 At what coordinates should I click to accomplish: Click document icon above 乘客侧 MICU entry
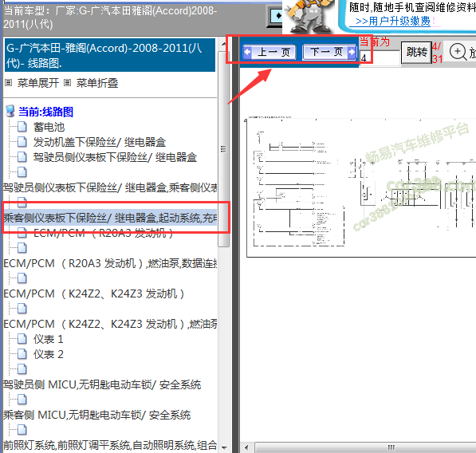pyautogui.click(x=22, y=400)
